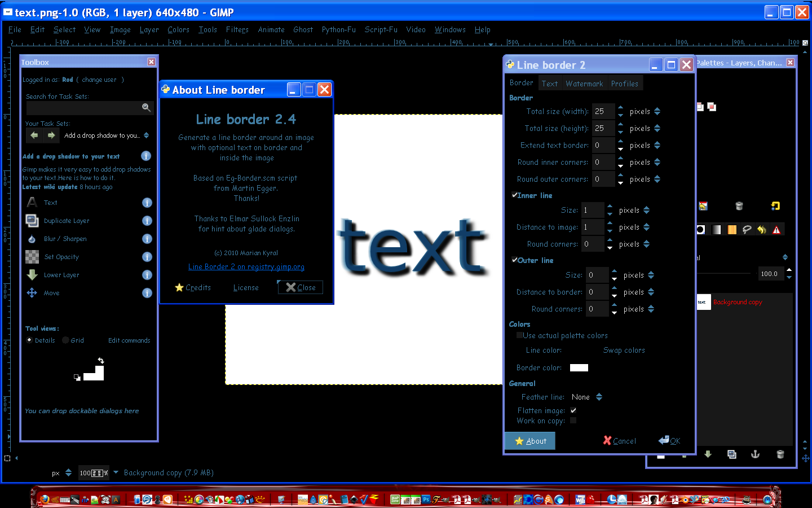The image size is (812, 508).
Task: Click the Lower Layer arrow icon
Action: [32, 275]
